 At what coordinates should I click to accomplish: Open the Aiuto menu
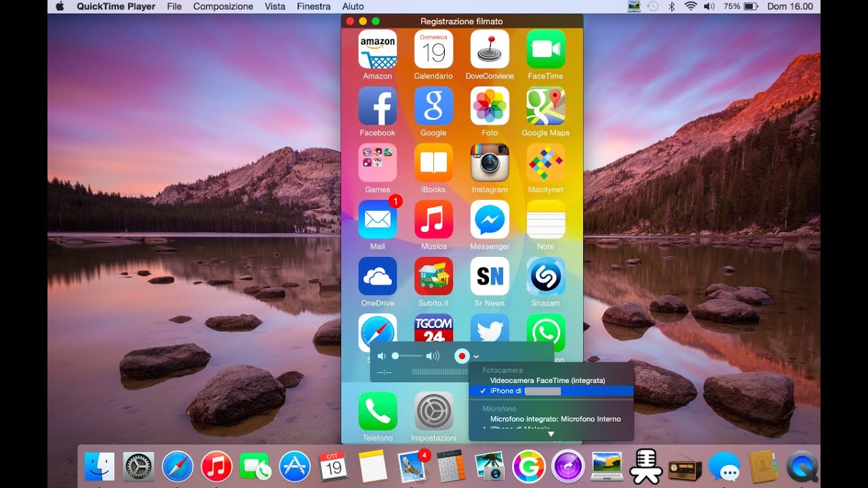pos(353,6)
